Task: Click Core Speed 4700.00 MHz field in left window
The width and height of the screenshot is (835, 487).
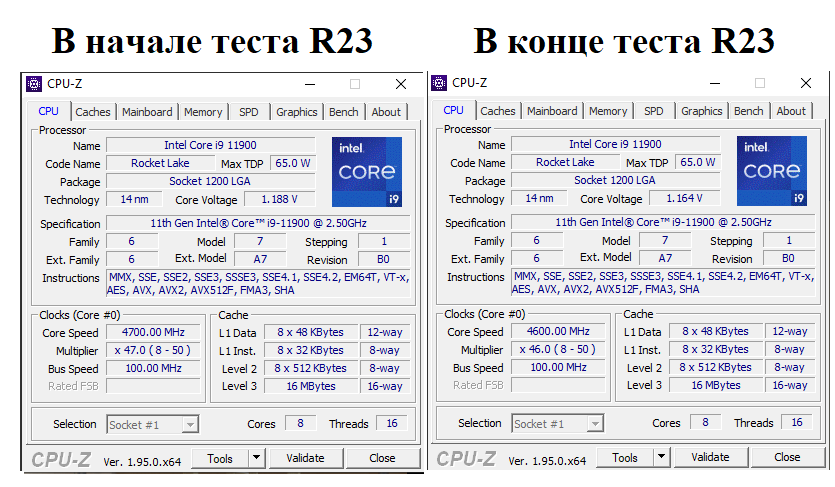Action: 153,333
